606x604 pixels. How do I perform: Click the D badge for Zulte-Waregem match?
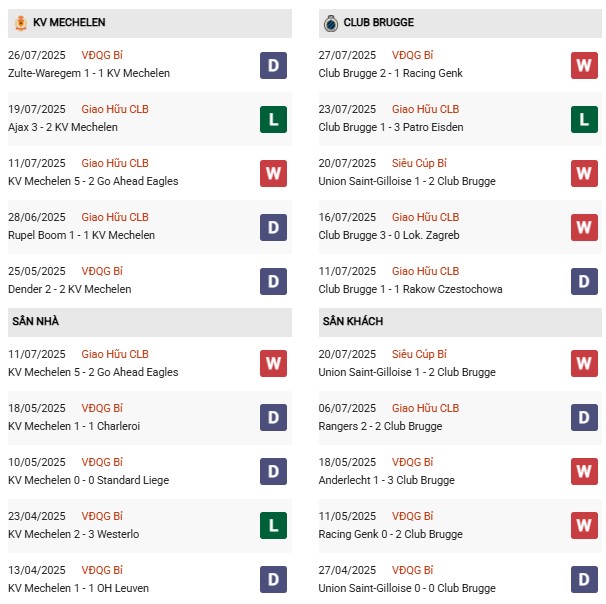pos(273,66)
